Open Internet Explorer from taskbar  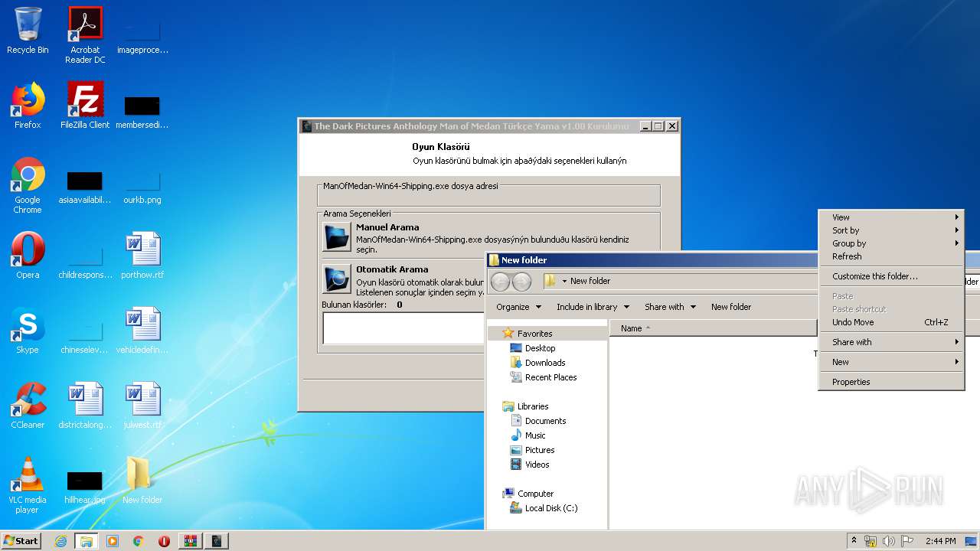pyautogui.click(x=60, y=541)
